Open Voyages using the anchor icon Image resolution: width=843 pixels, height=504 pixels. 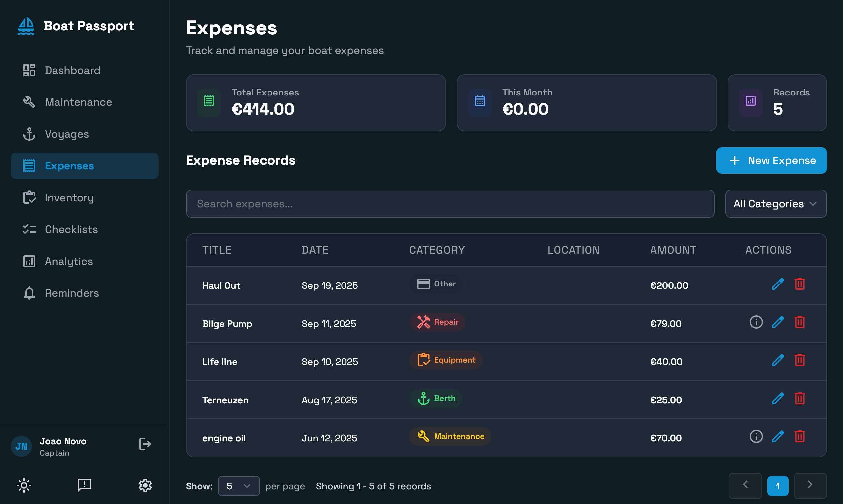tap(30, 134)
